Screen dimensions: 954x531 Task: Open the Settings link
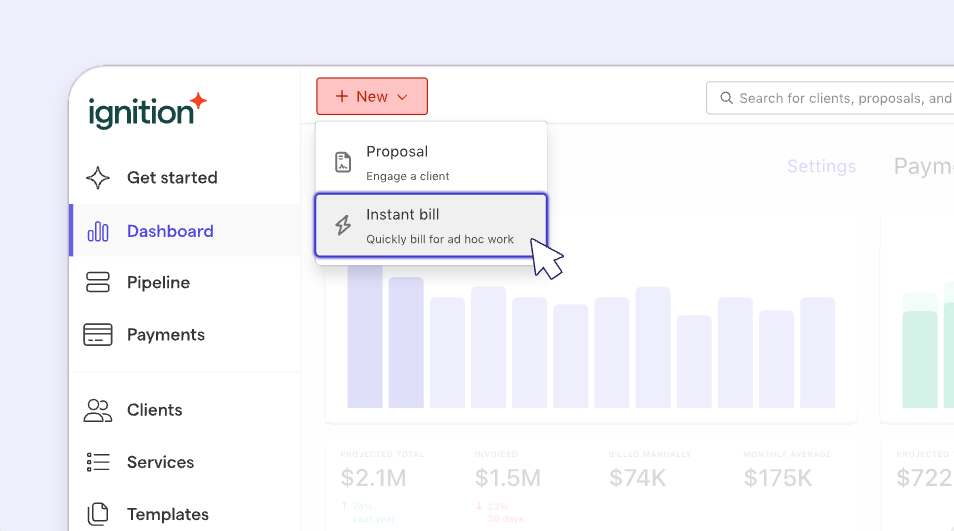[x=821, y=166]
